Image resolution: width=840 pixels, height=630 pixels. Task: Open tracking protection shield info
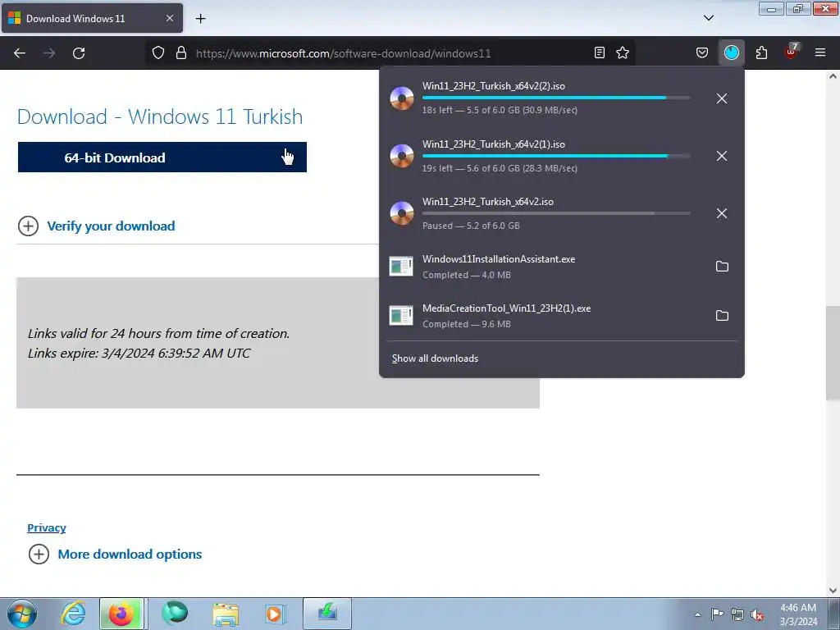(x=158, y=52)
